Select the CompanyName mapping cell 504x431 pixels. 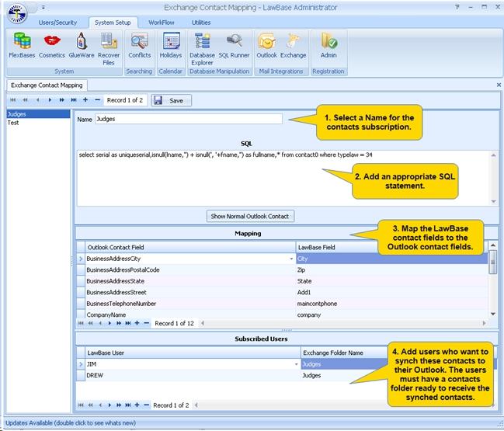pyautogui.click(x=190, y=315)
